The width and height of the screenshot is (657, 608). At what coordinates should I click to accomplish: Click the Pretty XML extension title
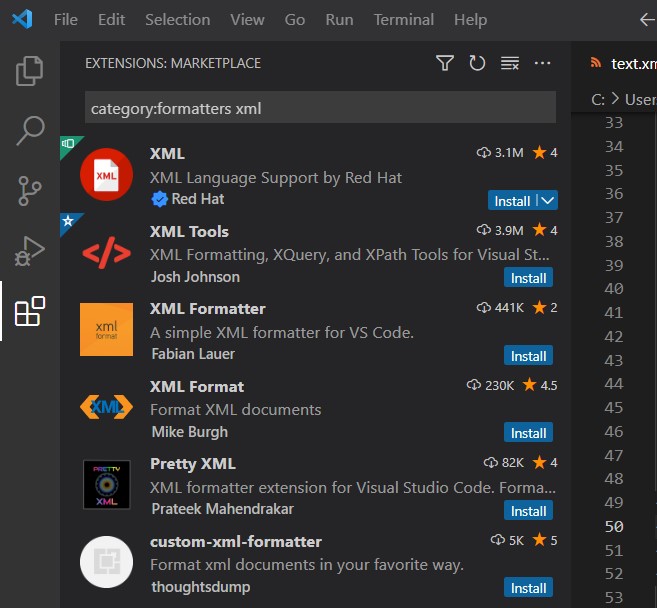[193, 463]
